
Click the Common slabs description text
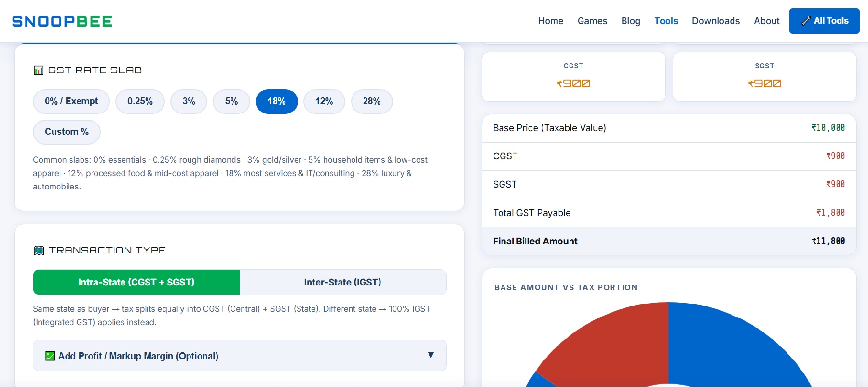point(231,173)
